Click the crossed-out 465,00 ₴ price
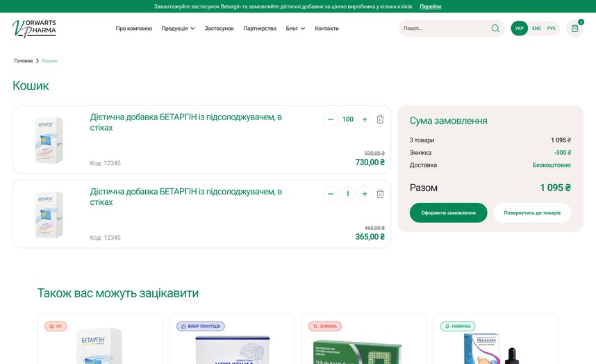596x364 pixels. [x=374, y=228]
